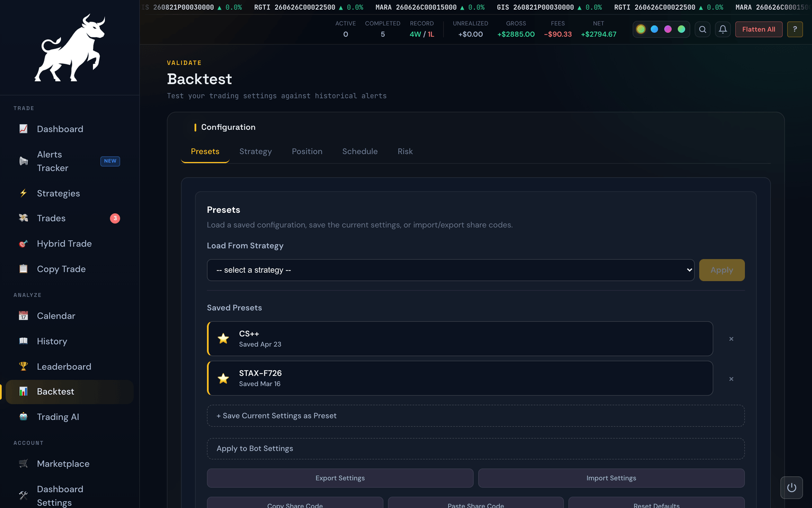Click the History book icon
The width and height of the screenshot is (812, 508).
click(23, 341)
